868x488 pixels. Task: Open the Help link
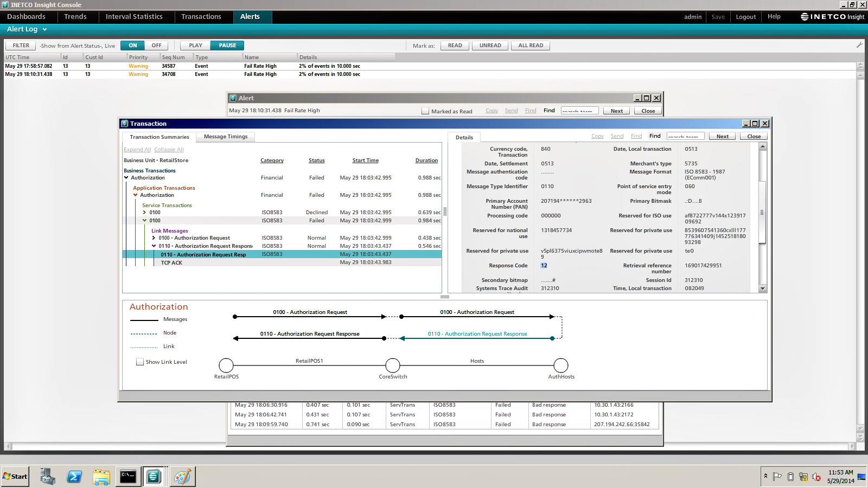(x=774, y=17)
